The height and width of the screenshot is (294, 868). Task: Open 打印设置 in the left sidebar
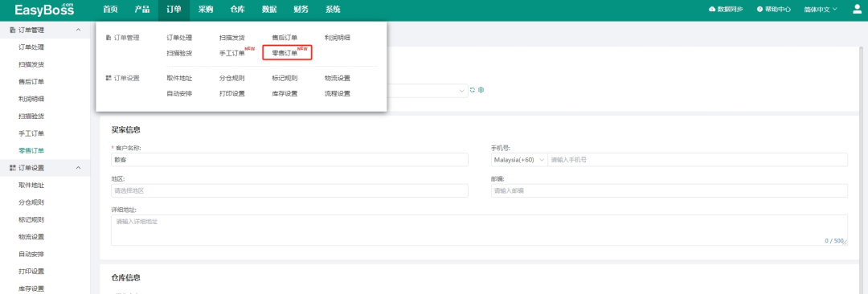pos(31,271)
